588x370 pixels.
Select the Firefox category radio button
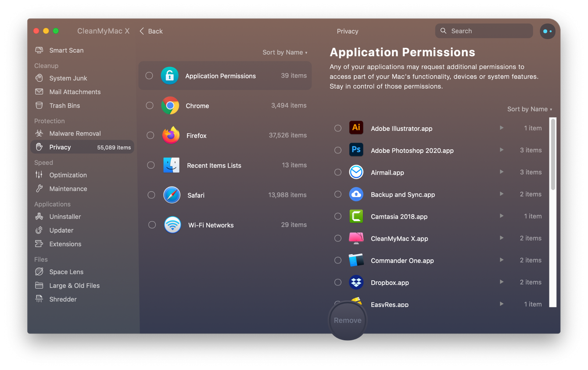(150, 135)
